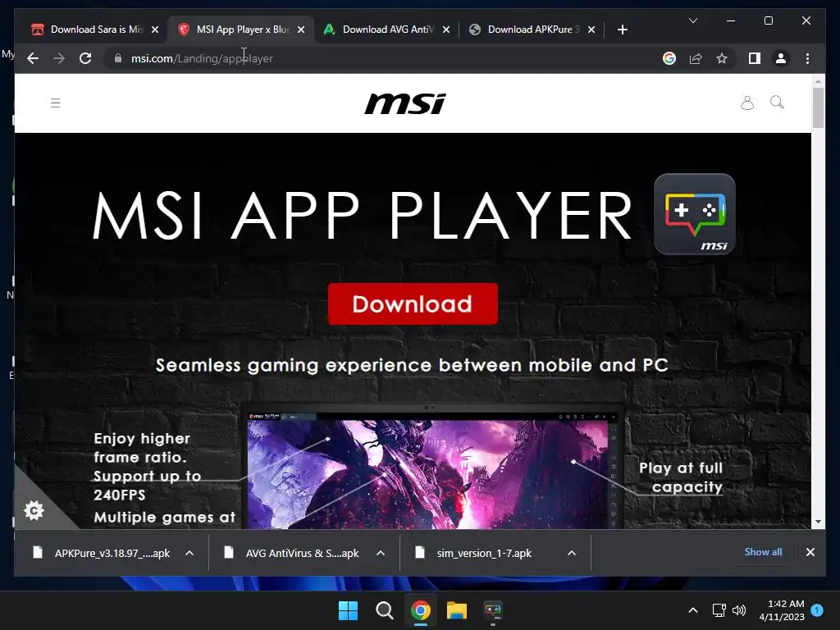
Task: Click Show all downloads link
Action: tap(763, 552)
